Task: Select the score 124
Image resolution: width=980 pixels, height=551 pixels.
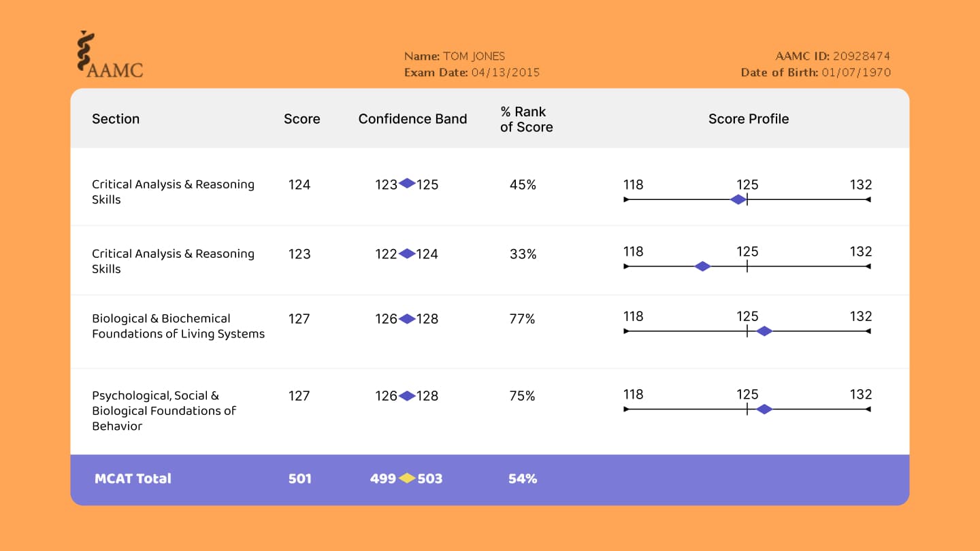Action: [x=299, y=185]
